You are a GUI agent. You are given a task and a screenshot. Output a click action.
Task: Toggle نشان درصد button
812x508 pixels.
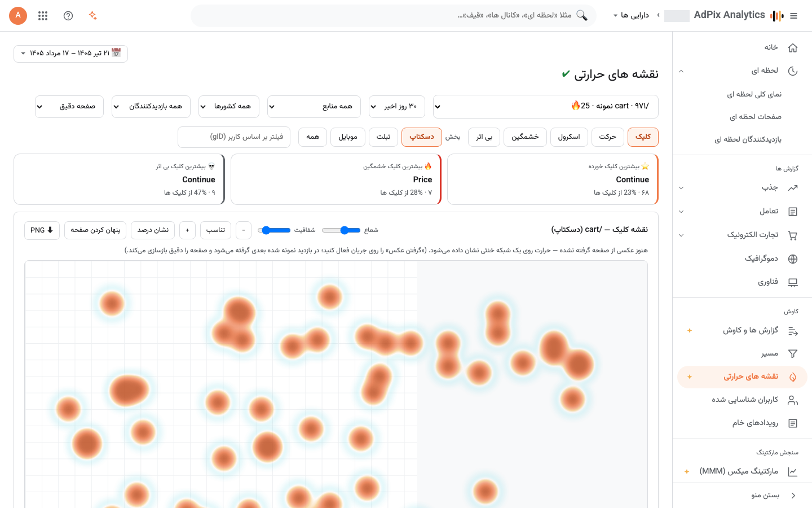click(x=153, y=230)
